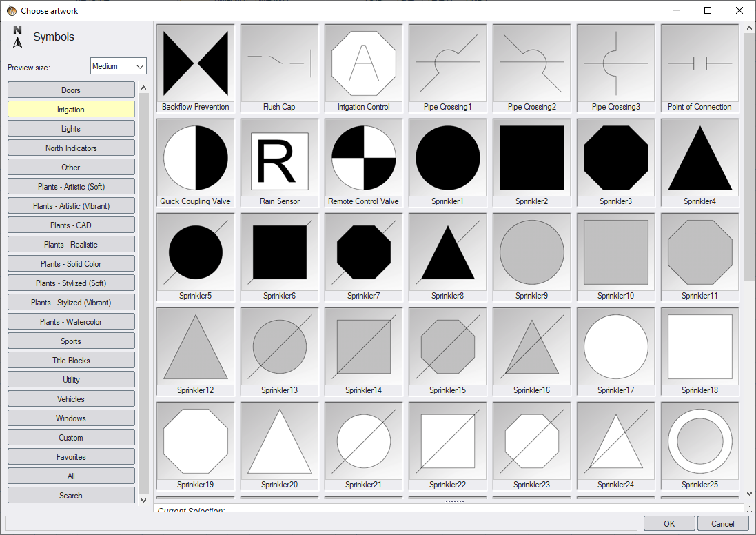Viewport: 756px width, 535px height.
Task: Choose the Remote Control Valve symbol
Action: click(364, 163)
